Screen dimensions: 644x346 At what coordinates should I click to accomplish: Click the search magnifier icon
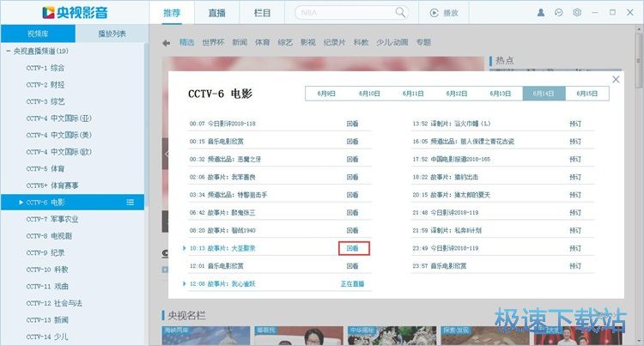(399, 13)
